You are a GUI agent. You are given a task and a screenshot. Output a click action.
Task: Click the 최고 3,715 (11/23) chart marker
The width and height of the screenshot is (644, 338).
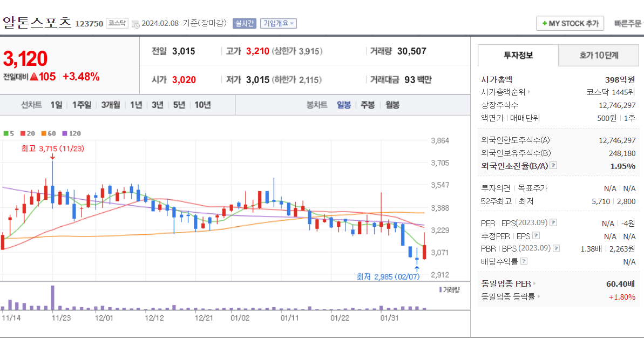click(52, 148)
